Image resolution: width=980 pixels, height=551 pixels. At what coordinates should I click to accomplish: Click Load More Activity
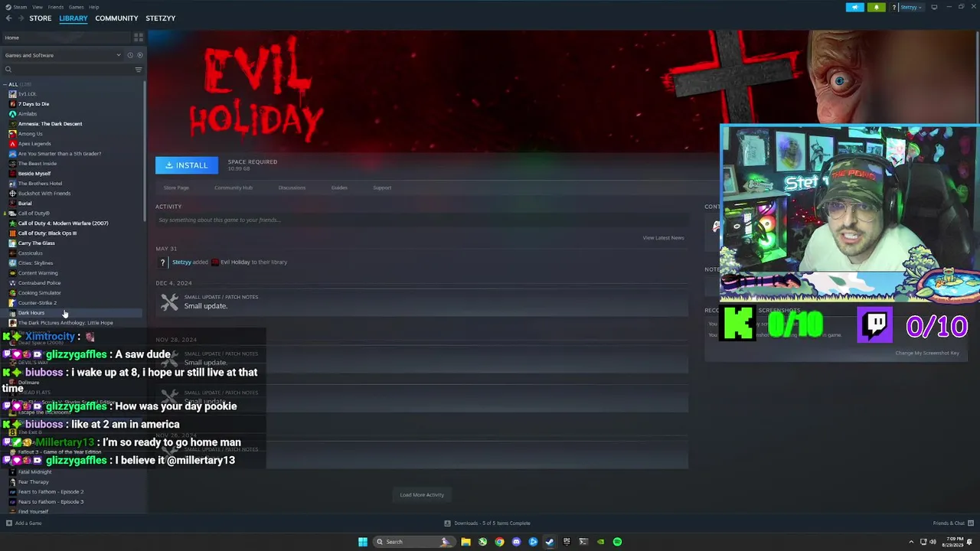pyautogui.click(x=422, y=495)
